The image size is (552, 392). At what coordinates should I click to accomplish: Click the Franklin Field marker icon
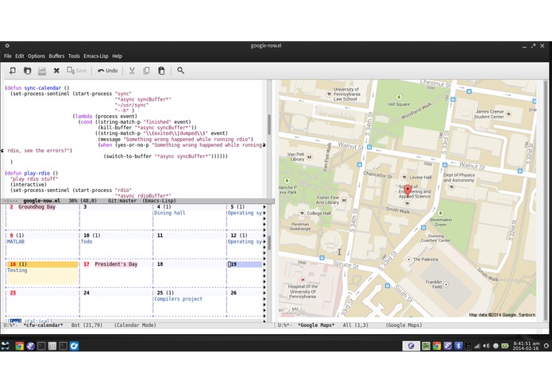coord(446,284)
